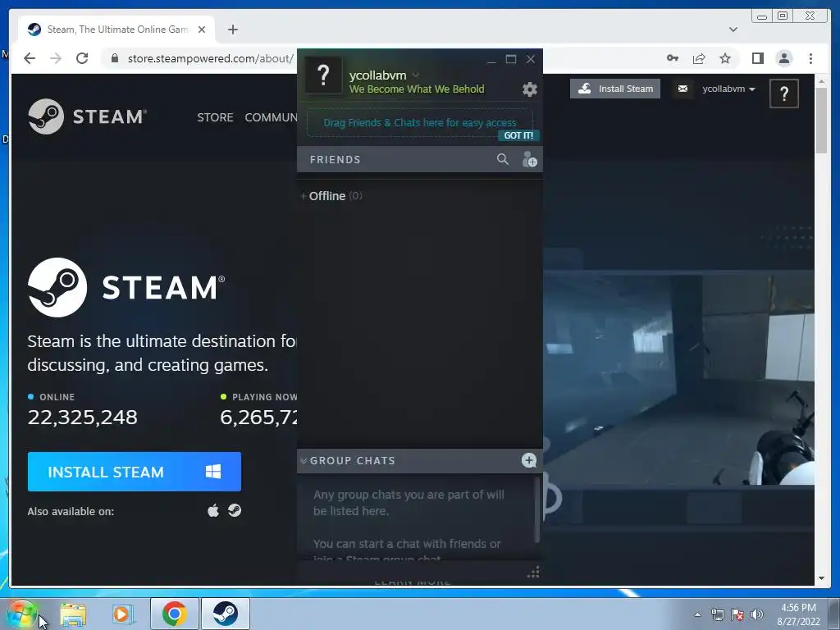Open the Chrome profile icon
This screenshot has height=630, width=840.
783,58
